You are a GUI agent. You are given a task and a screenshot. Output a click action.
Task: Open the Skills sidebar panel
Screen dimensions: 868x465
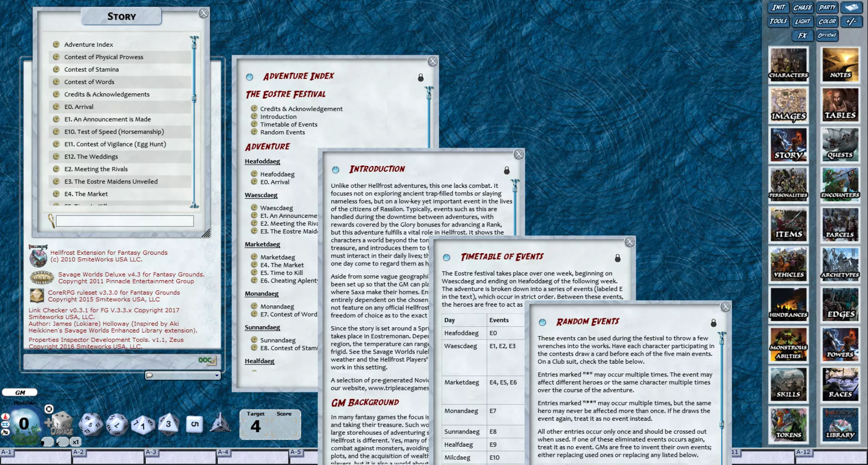pos(788,386)
